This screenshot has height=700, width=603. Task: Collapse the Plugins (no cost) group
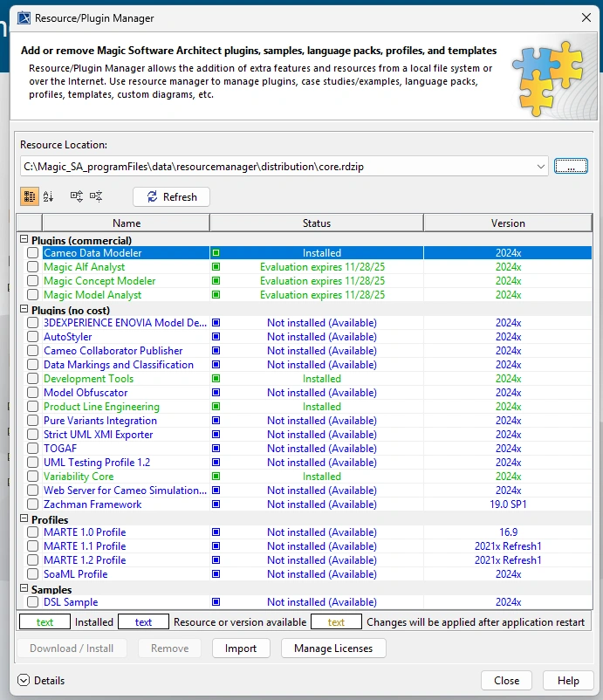click(x=24, y=308)
